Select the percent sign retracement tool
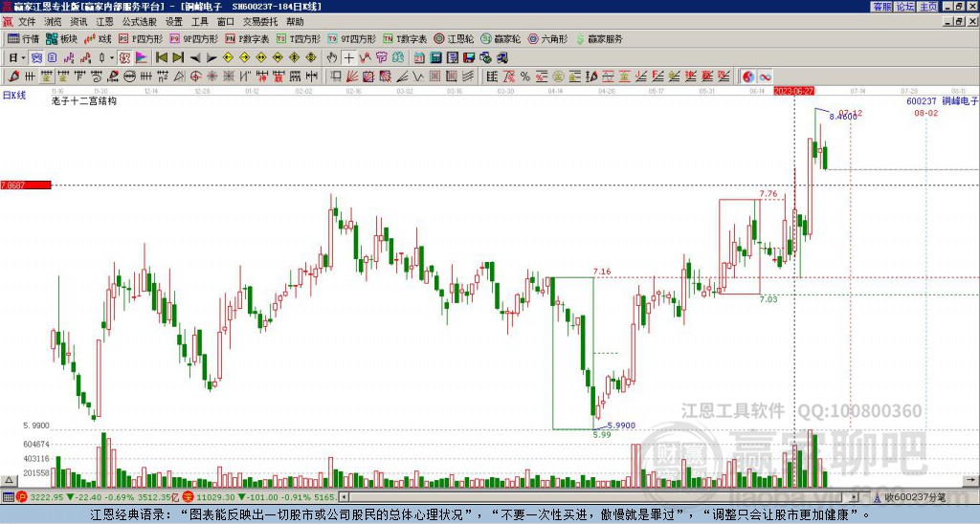Screen dimensions: 980x524 pyautogui.click(x=525, y=76)
